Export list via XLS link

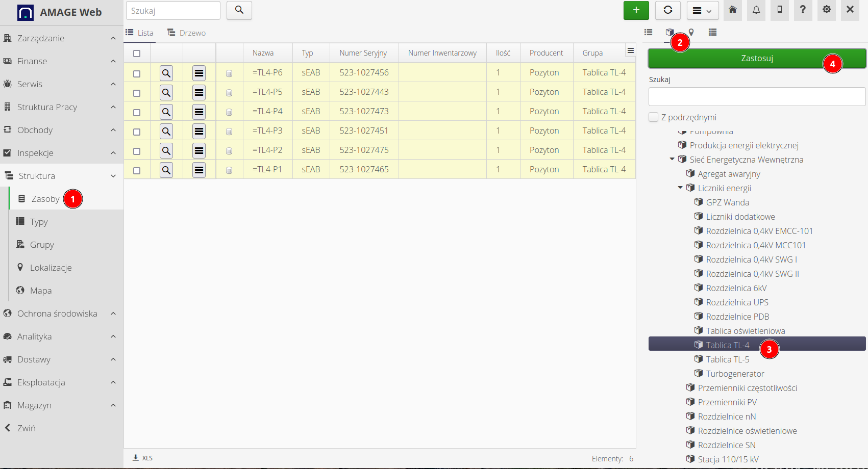tap(143, 458)
